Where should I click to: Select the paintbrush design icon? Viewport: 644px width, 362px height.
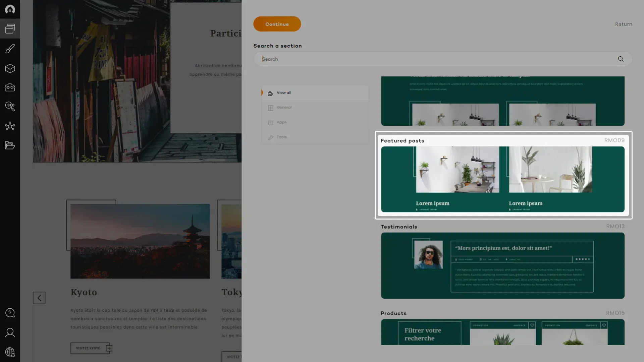[10, 49]
